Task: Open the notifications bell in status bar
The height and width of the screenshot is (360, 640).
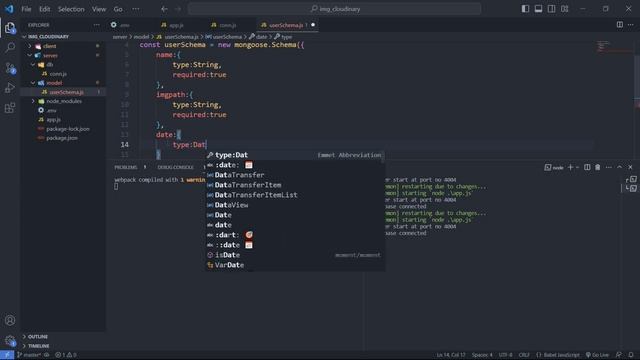Action: [x=631, y=355]
